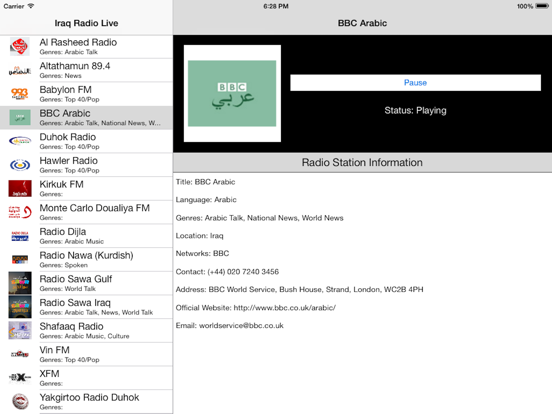The height and width of the screenshot is (414, 552).
Task: Tap the contact phone number (+44) 020 7240 3456
Action: click(x=243, y=272)
